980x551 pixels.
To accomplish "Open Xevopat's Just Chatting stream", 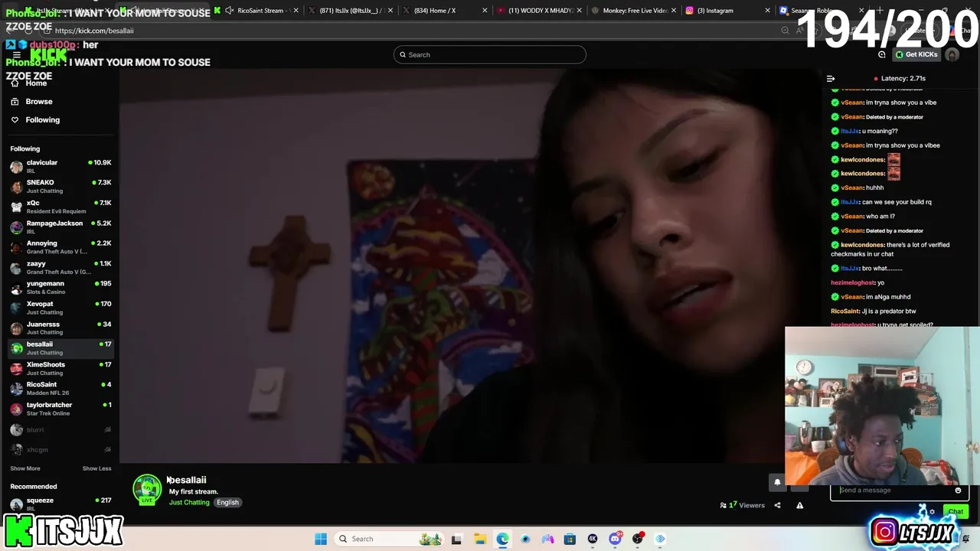I will click(60, 308).
